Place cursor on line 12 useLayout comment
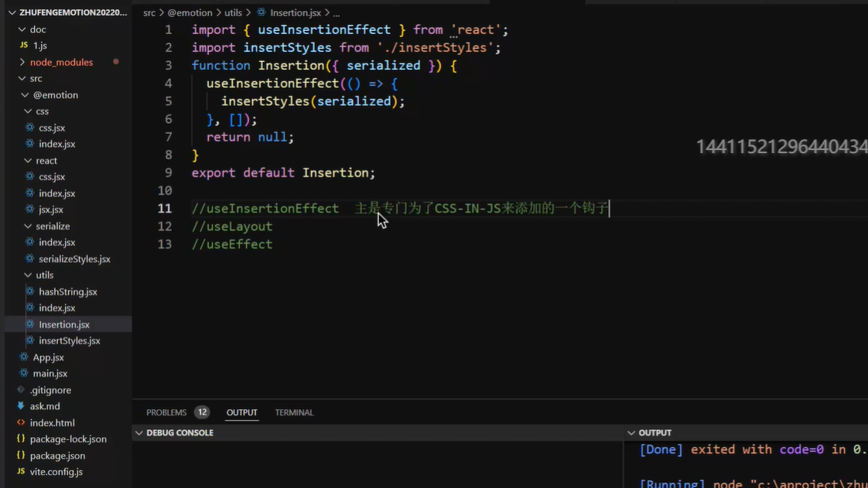Viewport: 868px width, 488px height. 232,227
